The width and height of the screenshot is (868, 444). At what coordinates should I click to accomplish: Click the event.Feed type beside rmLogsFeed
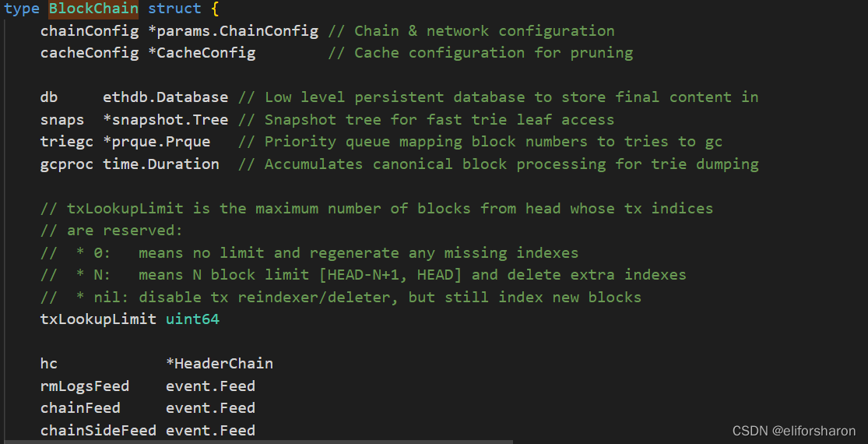[210, 386]
